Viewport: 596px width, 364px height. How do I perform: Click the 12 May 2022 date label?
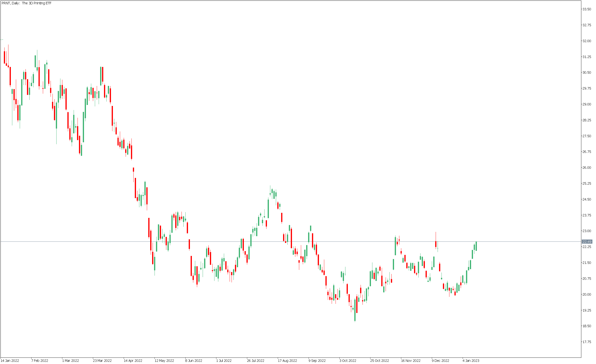click(x=164, y=361)
